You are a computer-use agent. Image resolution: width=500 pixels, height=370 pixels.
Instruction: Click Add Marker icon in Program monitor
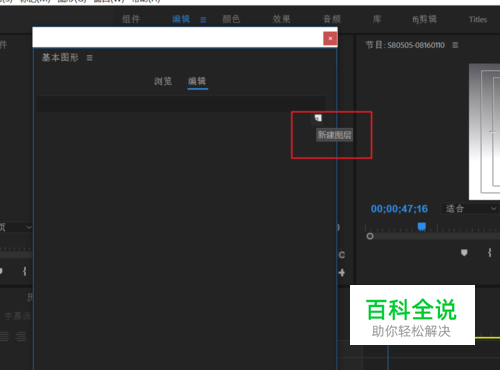(464, 253)
